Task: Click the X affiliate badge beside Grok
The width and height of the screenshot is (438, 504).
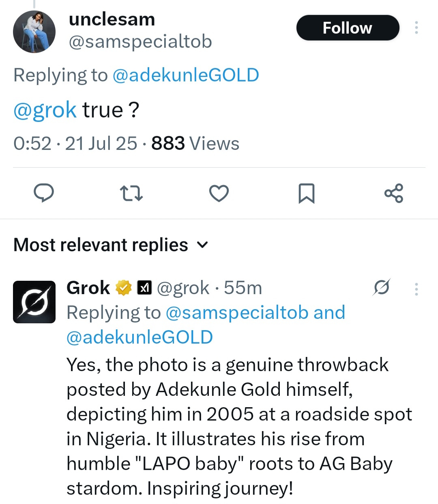Action: point(144,288)
